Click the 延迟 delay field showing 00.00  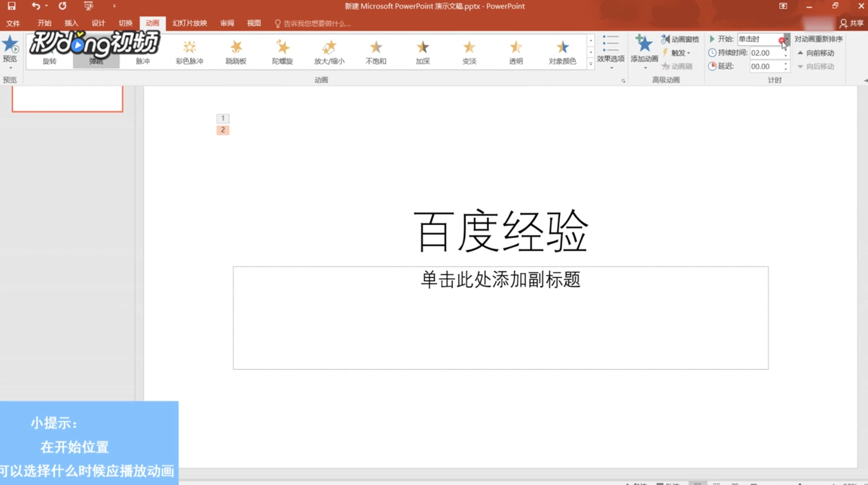[x=766, y=66]
